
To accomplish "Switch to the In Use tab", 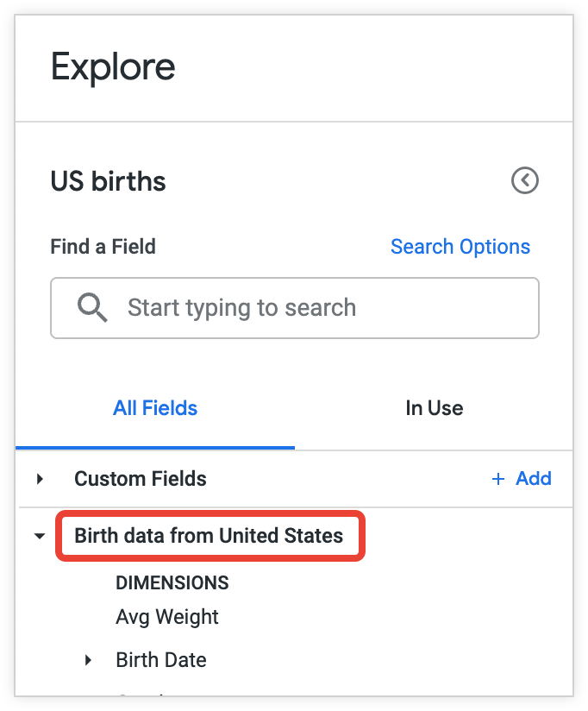I will tap(434, 408).
